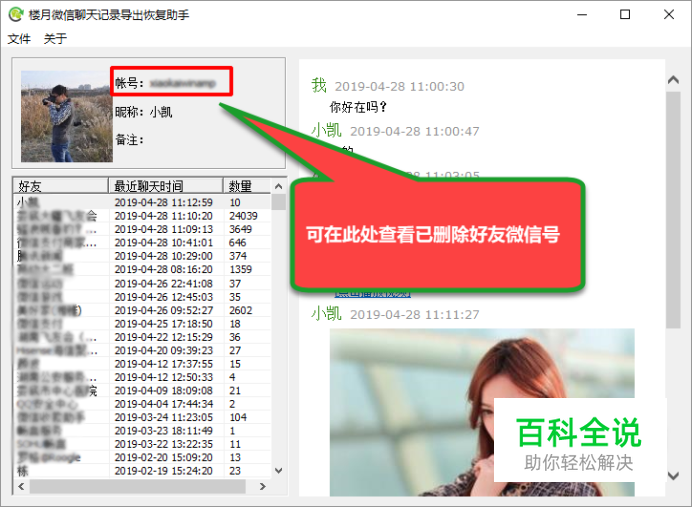Sort by the 最近聊天时间 column header
The image size is (692, 507).
pos(165,186)
